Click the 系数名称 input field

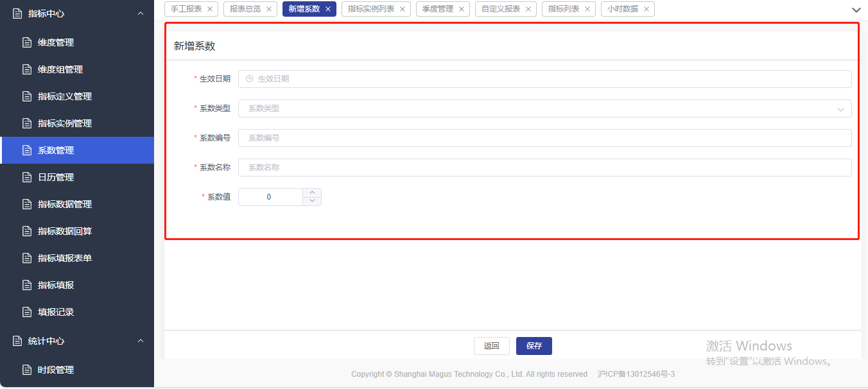544,168
